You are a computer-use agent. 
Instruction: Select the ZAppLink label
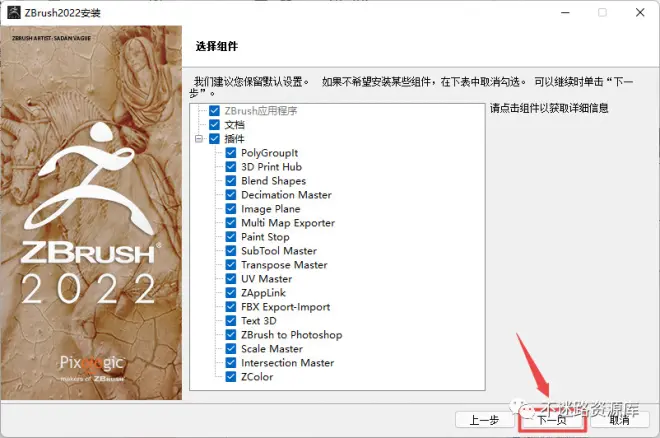click(x=263, y=293)
